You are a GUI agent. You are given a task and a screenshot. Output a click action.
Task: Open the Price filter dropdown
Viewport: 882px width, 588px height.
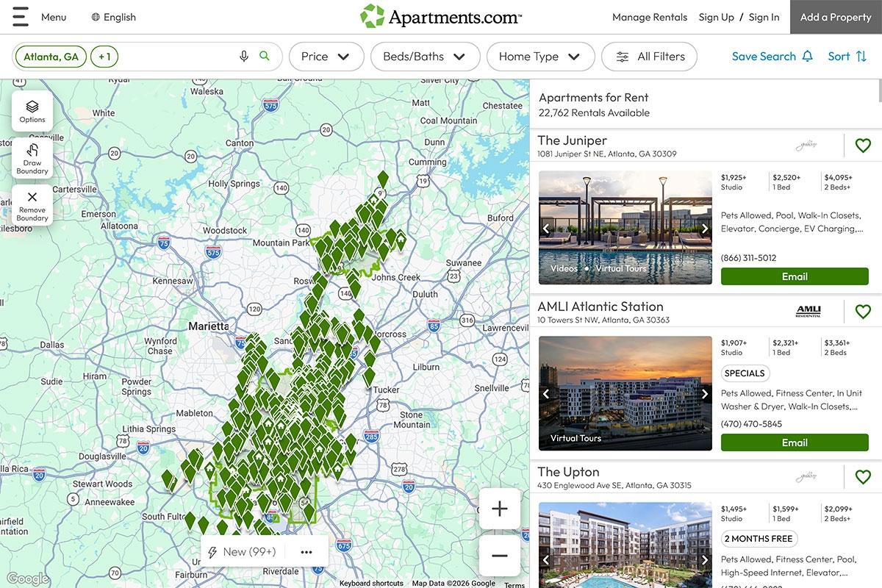[x=326, y=56]
